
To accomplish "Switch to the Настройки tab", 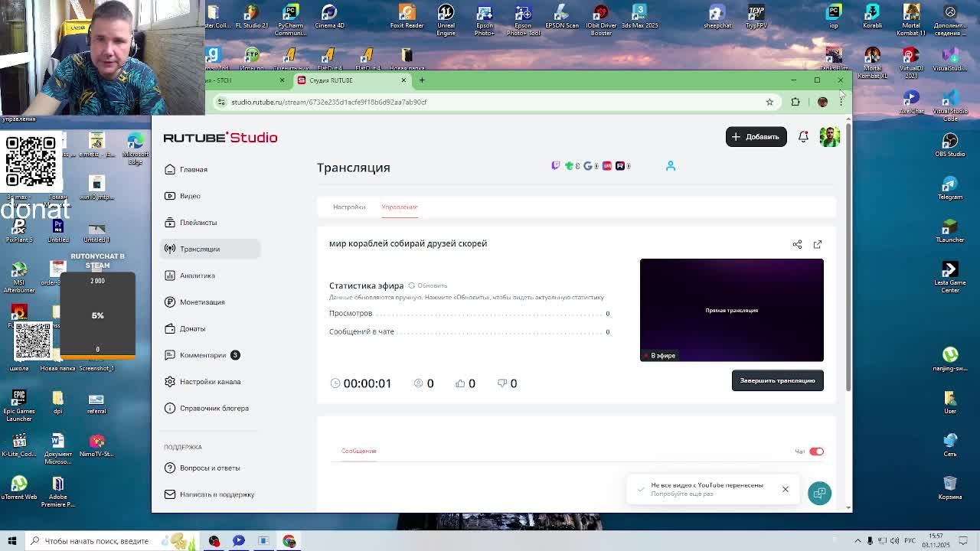I will 349,207.
